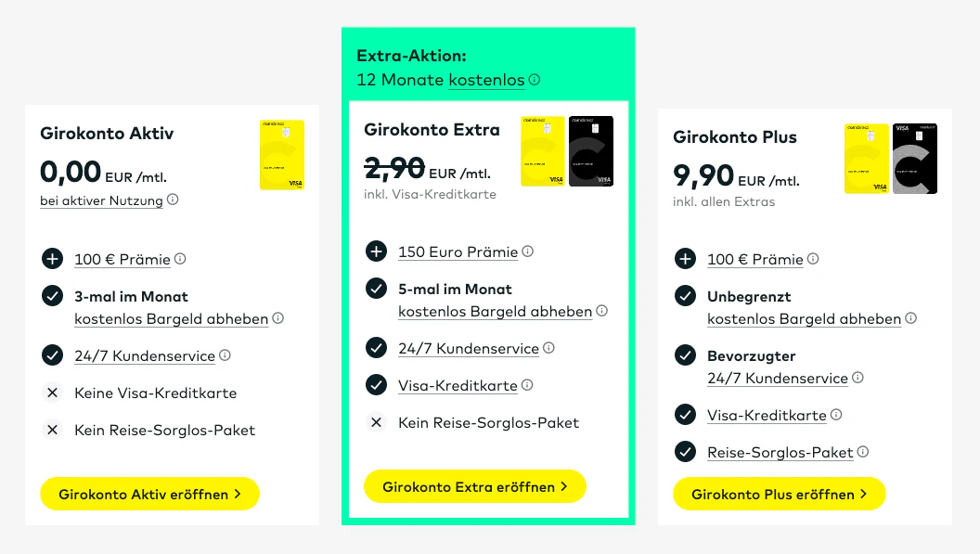Open info icon beside Aktiv 24/7 Kundenservice
This screenshot has height=554, width=980.
[225, 355]
